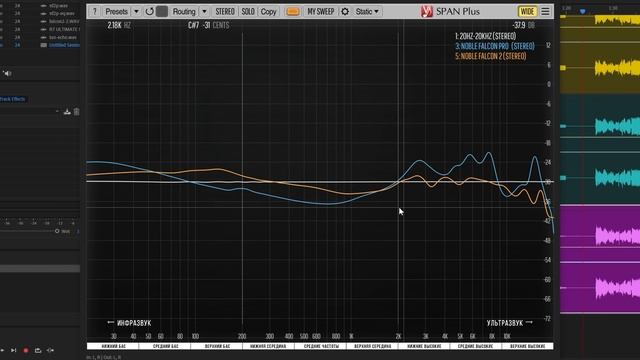
Task: Click the save effects rack download icon
Action: (x=67, y=111)
